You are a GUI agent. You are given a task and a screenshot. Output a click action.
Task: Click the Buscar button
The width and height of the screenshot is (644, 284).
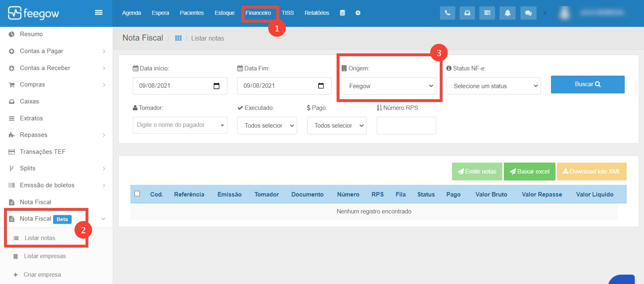(588, 84)
